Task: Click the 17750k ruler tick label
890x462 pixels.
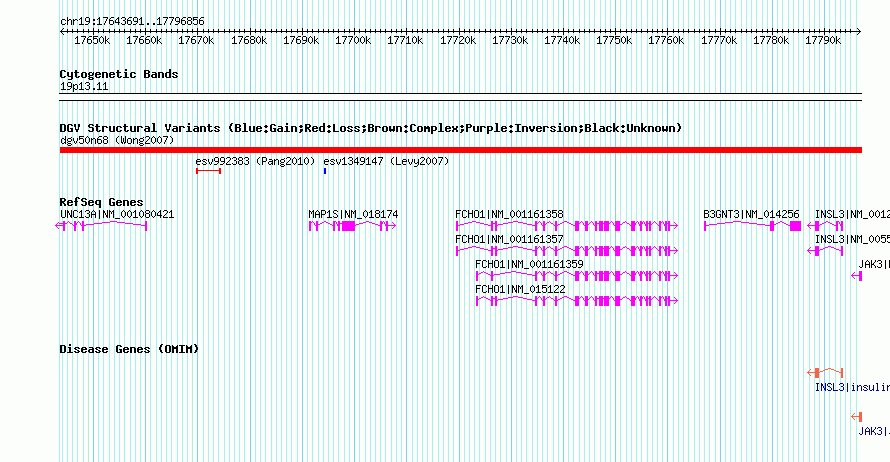Action: tap(614, 40)
